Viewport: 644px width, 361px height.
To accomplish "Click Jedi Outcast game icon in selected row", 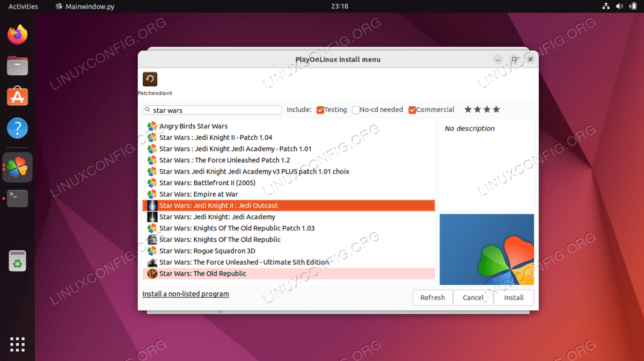I will tap(152, 205).
